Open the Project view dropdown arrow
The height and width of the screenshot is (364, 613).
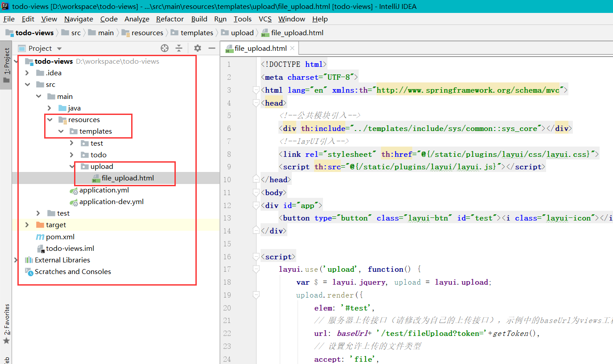pos(60,49)
